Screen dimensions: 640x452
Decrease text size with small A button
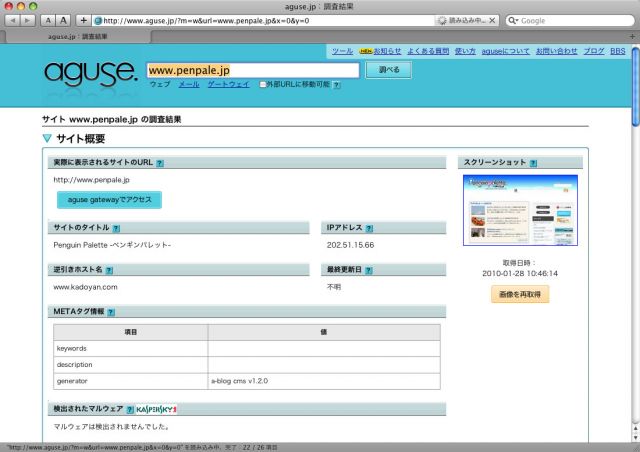coord(48,20)
